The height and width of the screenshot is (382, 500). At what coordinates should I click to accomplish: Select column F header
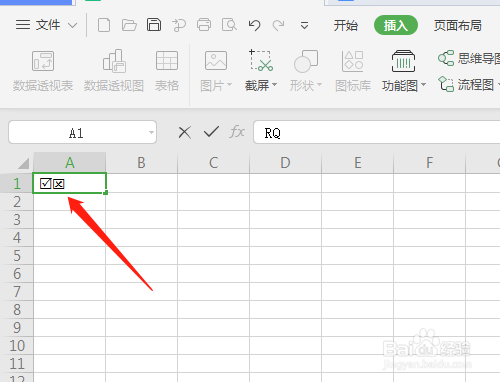430,163
